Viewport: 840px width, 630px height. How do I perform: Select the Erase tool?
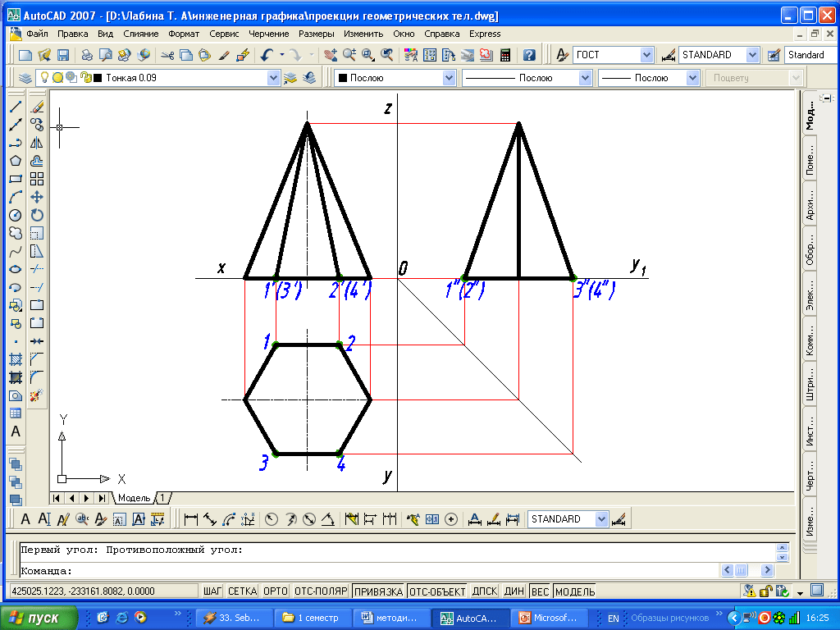[x=37, y=107]
